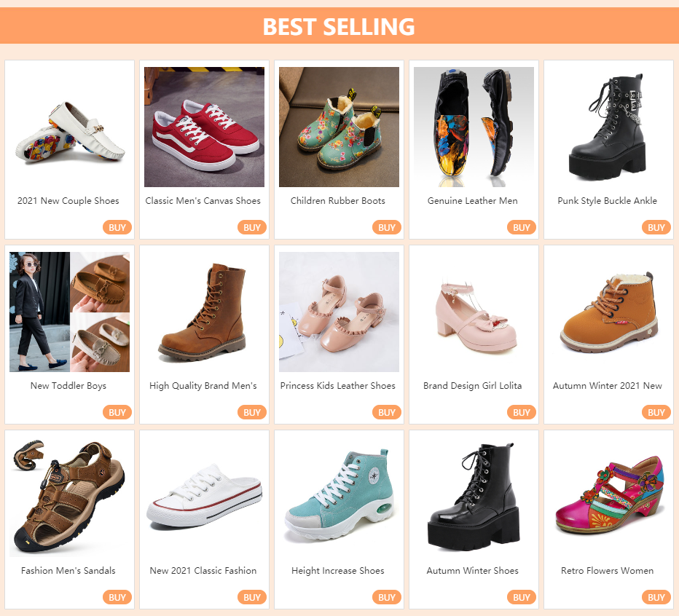The image size is (679, 616).
Task: Click the New Toddler Boys product title
Action: click(68, 386)
